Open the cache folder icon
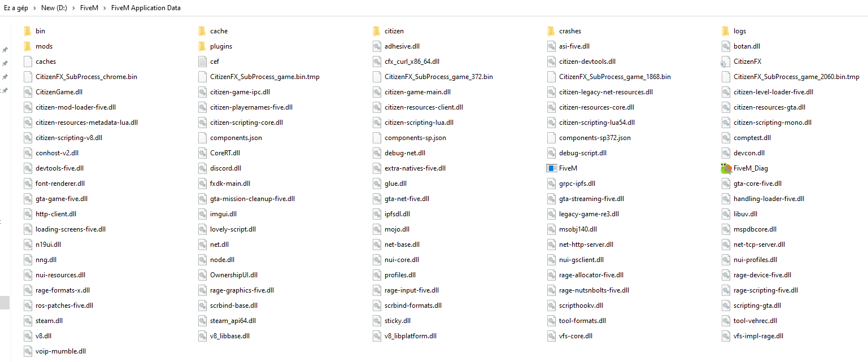Image resolution: width=868 pixels, height=362 pixels. 202,31
